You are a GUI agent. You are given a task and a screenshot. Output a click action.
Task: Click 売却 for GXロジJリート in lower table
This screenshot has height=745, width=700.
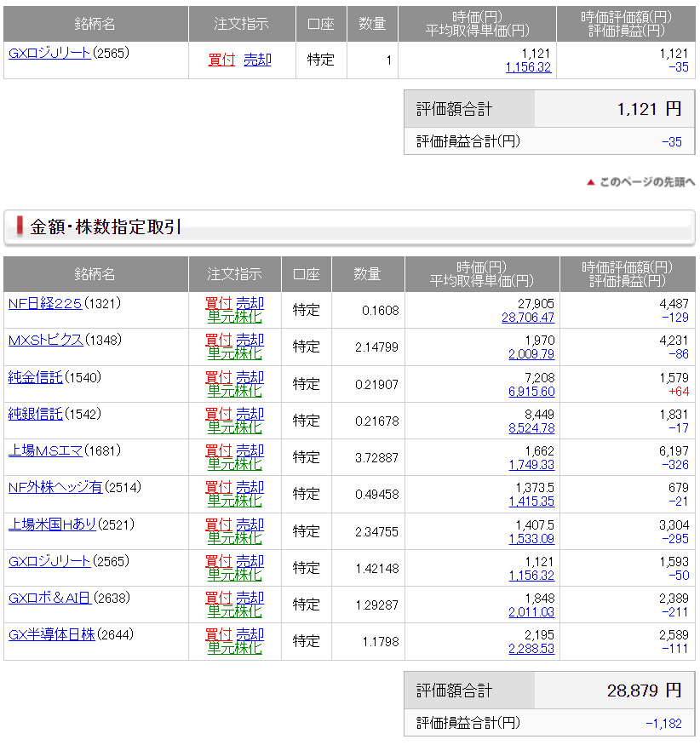tap(250, 561)
